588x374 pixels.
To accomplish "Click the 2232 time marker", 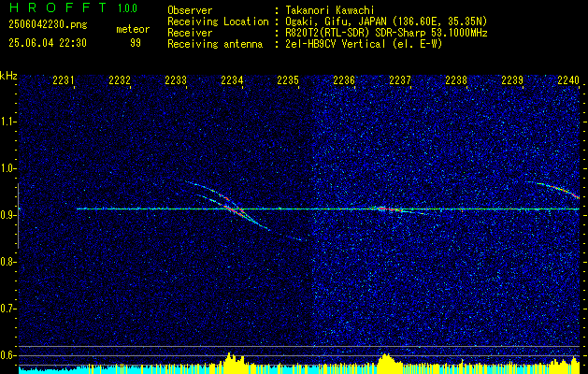I will coord(120,80).
